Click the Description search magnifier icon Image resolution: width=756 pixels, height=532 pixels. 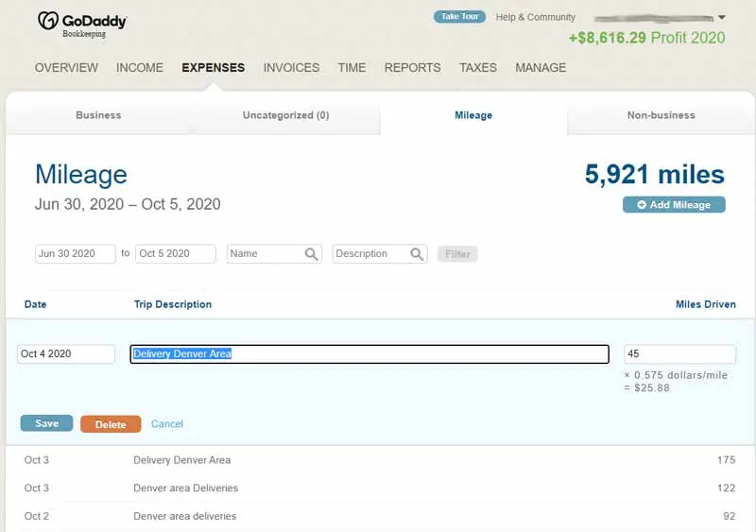coord(417,254)
